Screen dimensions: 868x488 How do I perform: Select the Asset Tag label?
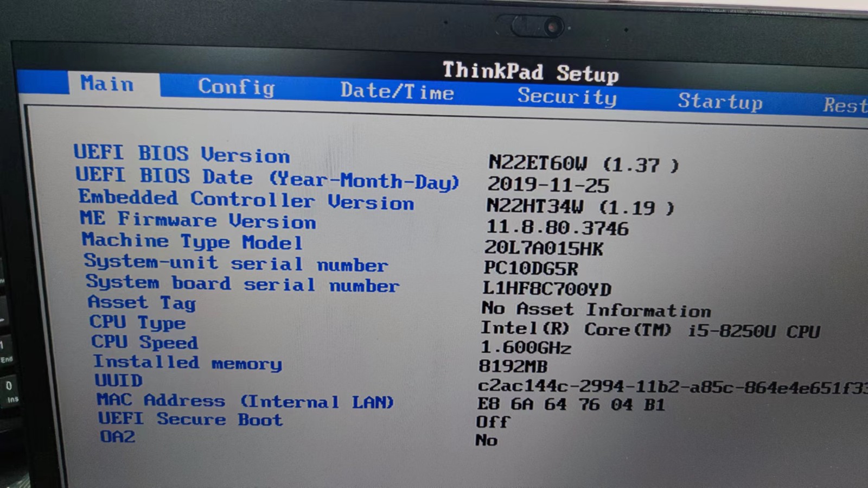click(142, 302)
